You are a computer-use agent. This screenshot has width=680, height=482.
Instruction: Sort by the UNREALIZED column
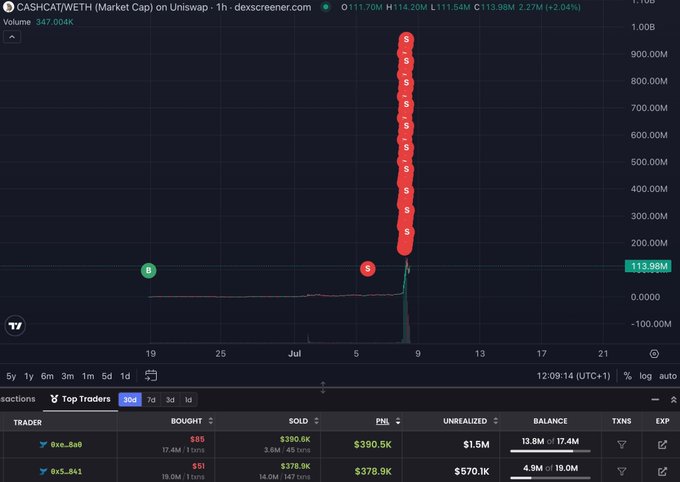click(x=471, y=421)
